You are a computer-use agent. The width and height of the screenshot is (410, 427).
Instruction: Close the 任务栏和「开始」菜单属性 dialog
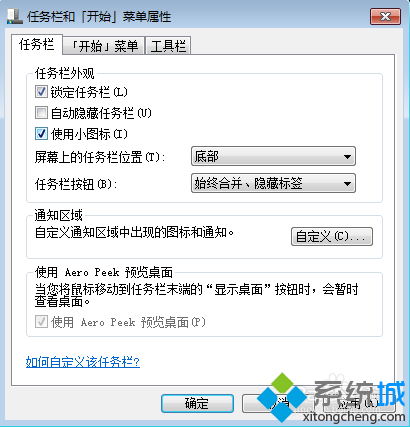(385, 16)
